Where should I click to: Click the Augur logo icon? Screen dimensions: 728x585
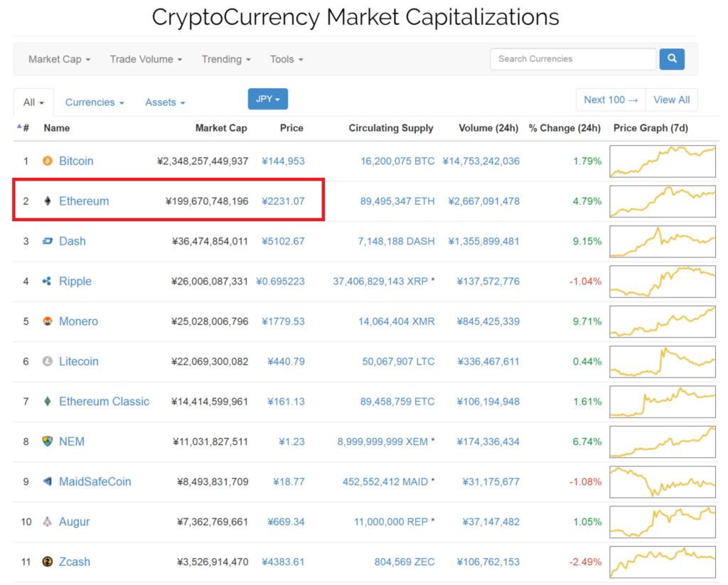(48, 522)
